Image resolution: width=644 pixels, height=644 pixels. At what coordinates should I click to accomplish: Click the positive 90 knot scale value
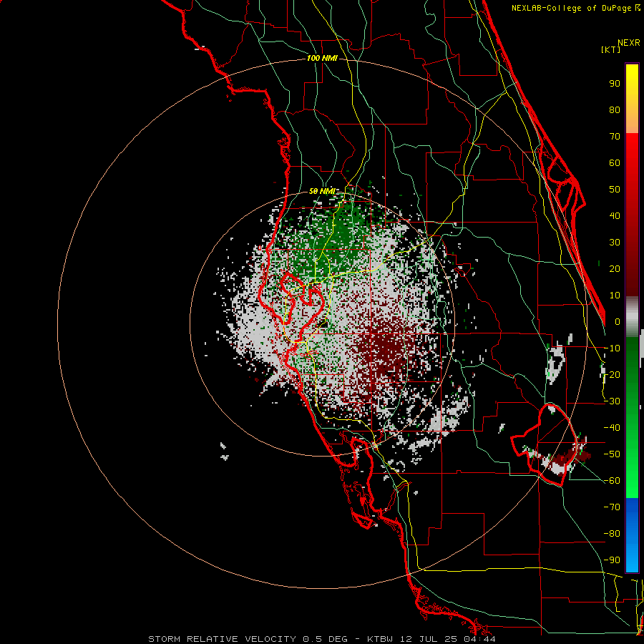[x=615, y=84]
